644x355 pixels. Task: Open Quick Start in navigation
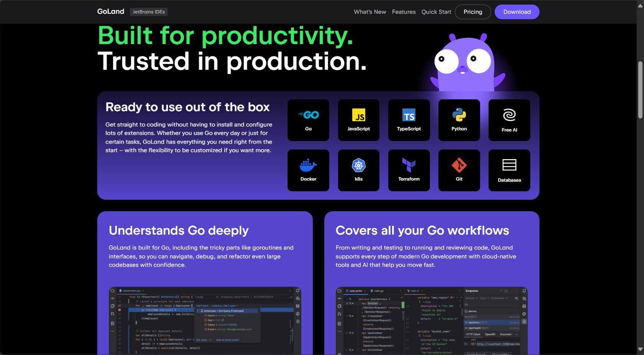pos(436,12)
